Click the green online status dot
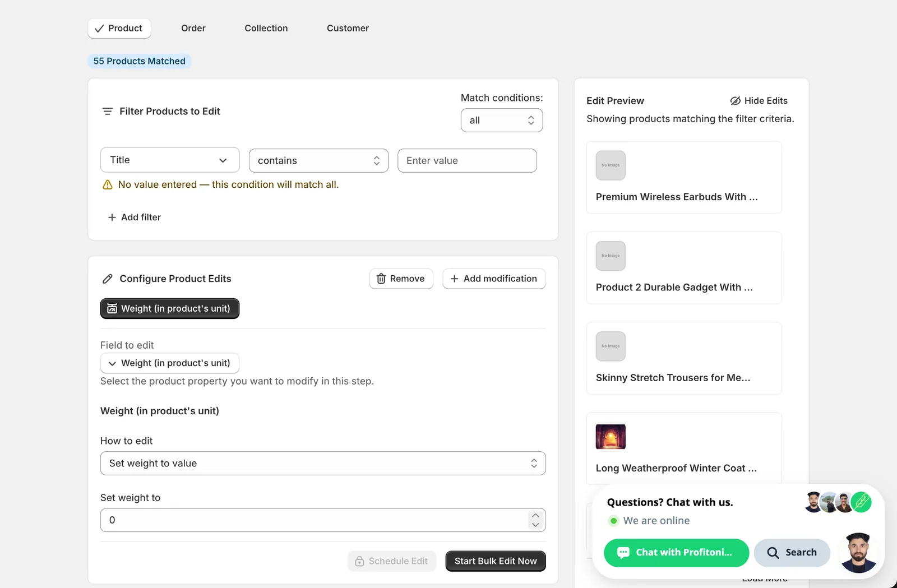 (613, 521)
